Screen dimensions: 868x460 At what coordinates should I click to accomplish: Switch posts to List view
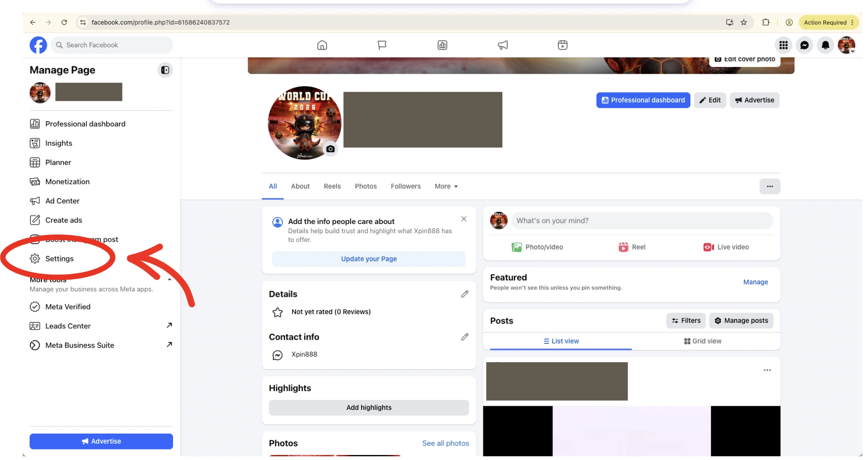click(x=561, y=341)
